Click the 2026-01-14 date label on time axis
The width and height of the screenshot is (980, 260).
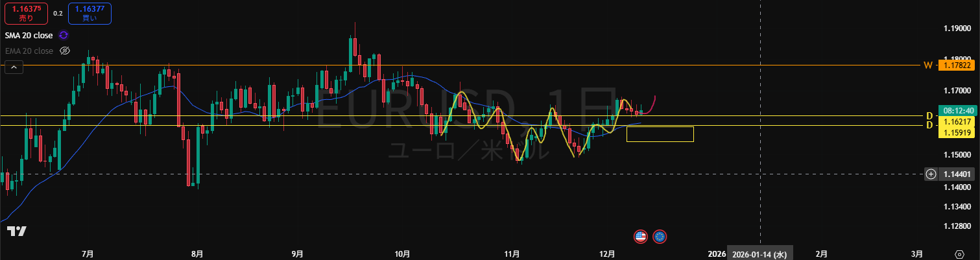[759, 254]
